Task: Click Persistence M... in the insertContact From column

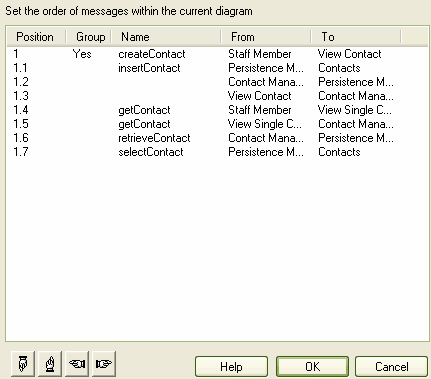Action: point(266,68)
